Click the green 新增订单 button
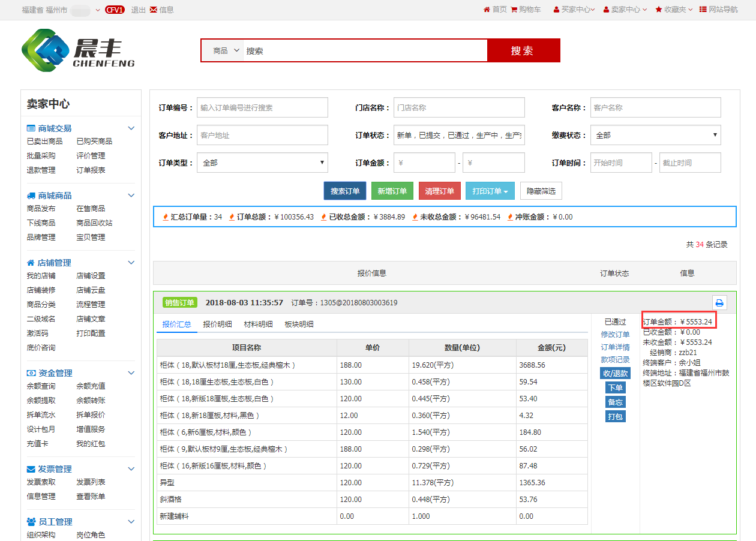Screen dimensions: 756x541 [392, 191]
